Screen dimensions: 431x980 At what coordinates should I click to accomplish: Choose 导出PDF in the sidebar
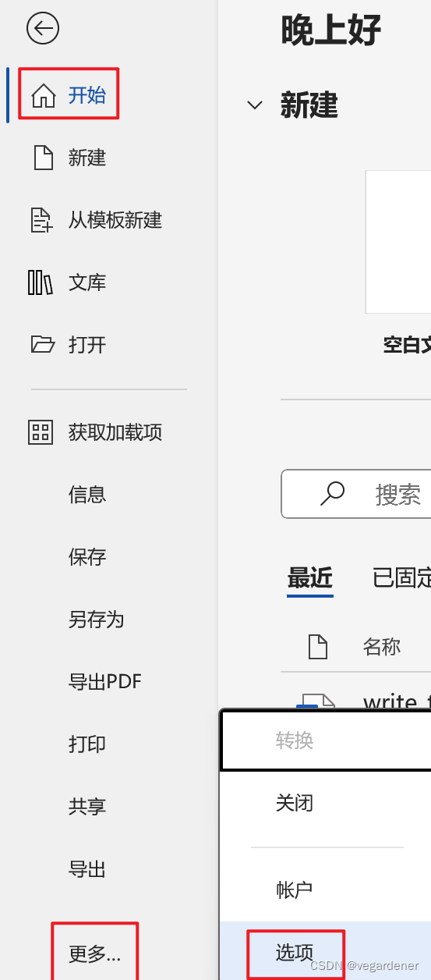(x=105, y=681)
